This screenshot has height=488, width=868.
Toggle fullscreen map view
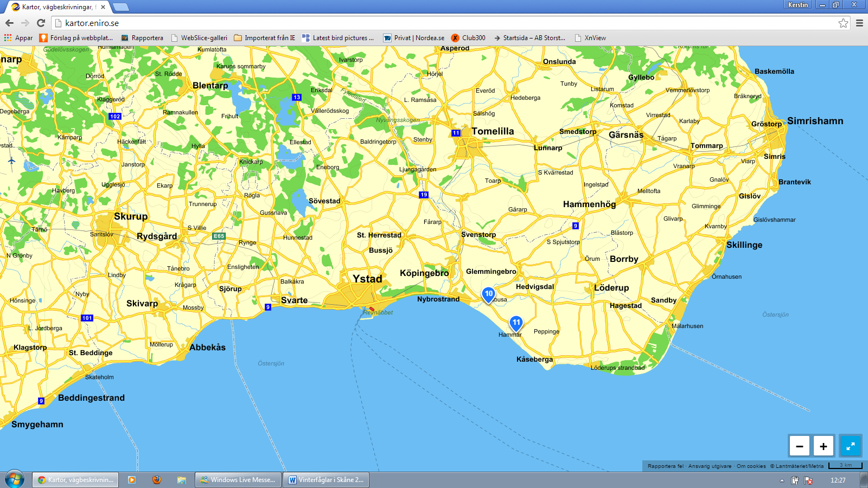pos(850,446)
